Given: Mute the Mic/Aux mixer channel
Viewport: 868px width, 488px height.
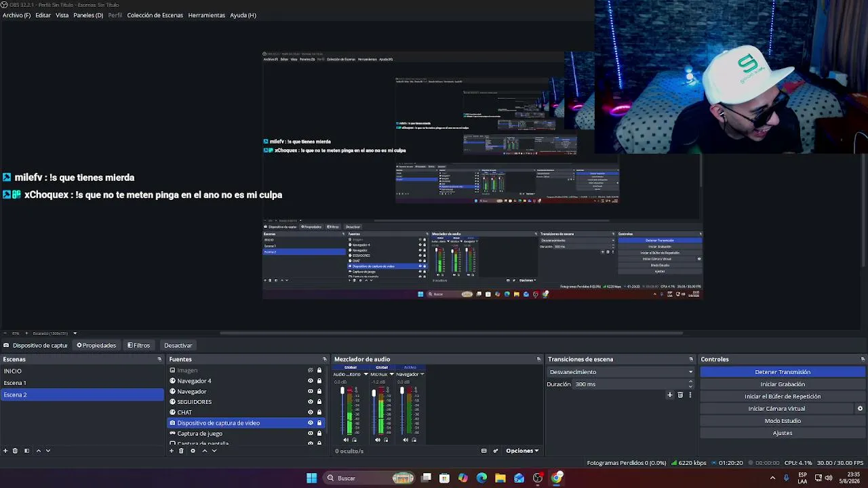Looking at the screenshot, I should [x=378, y=440].
